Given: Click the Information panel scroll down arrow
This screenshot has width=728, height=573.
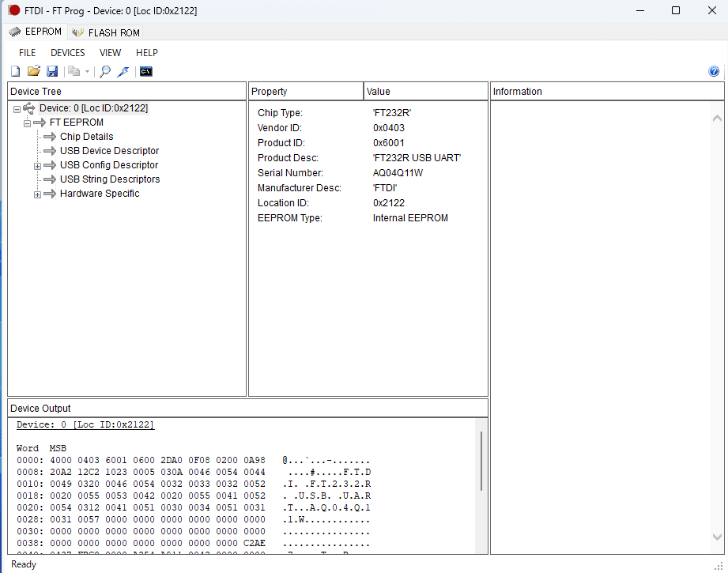Looking at the screenshot, I should coord(717,537).
